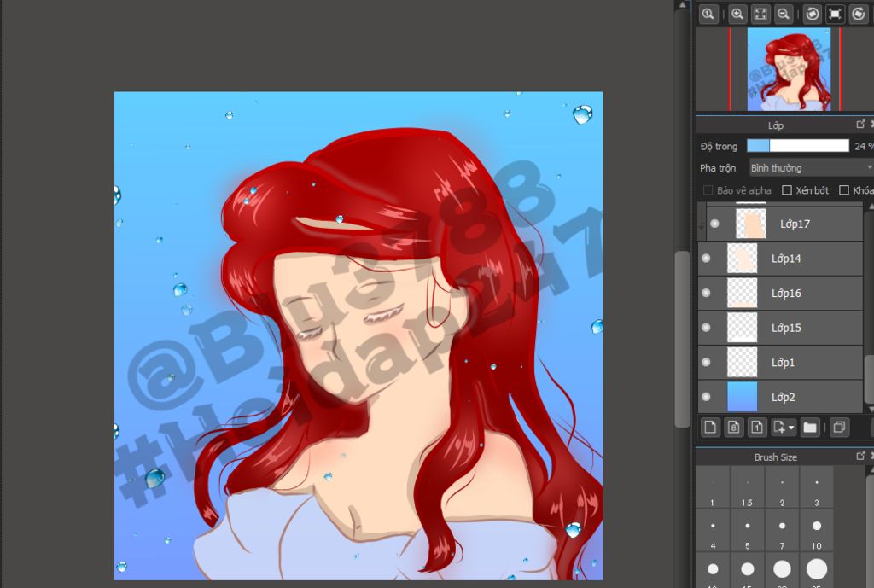This screenshot has width=874, height=588.
Task: Tick the Bảo vệ alpha checkbox
Action: tap(708, 190)
